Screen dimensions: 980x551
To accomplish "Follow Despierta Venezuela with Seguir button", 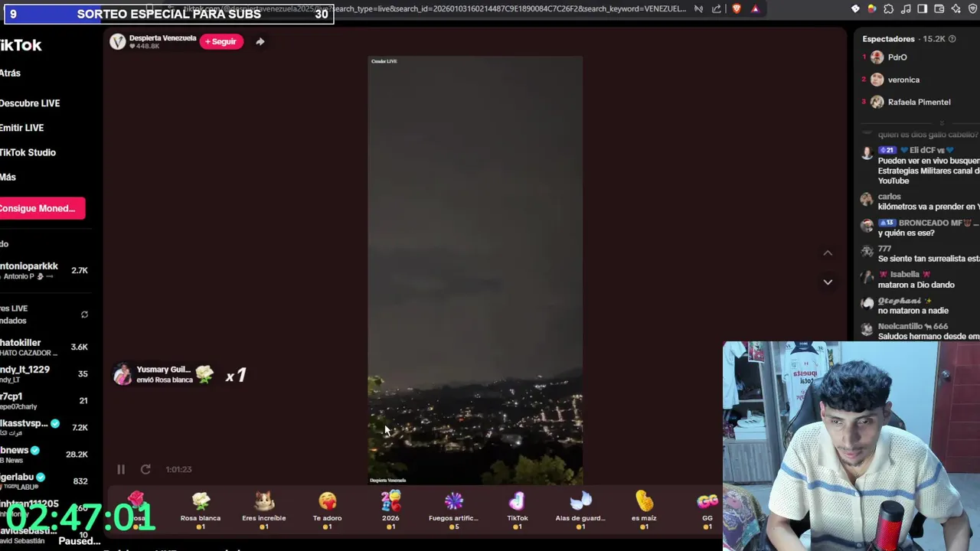I will point(221,41).
